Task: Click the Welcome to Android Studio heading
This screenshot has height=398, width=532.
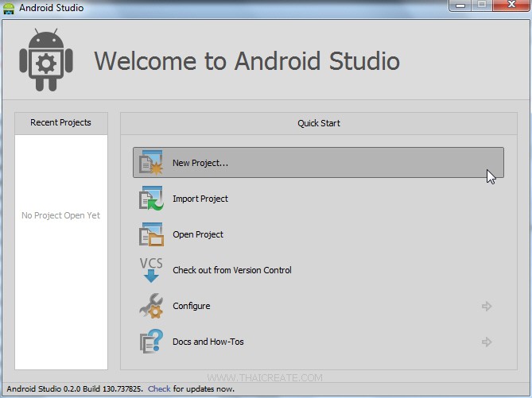Action: (x=247, y=61)
